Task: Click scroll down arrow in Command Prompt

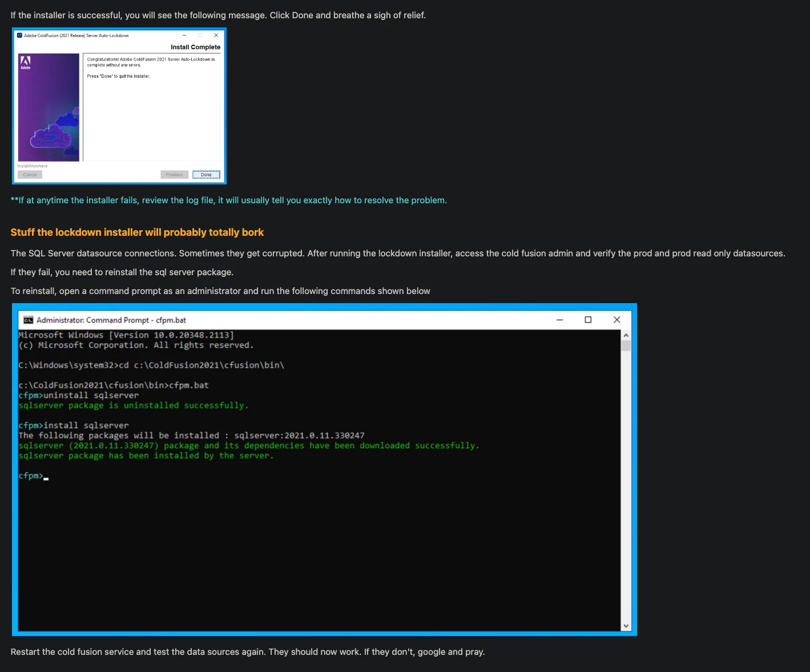Action: click(x=626, y=626)
